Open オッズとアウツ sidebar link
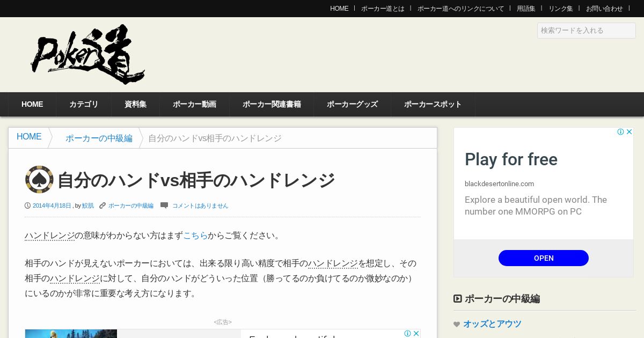Image resolution: width=644 pixels, height=338 pixels. (x=492, y=324)
